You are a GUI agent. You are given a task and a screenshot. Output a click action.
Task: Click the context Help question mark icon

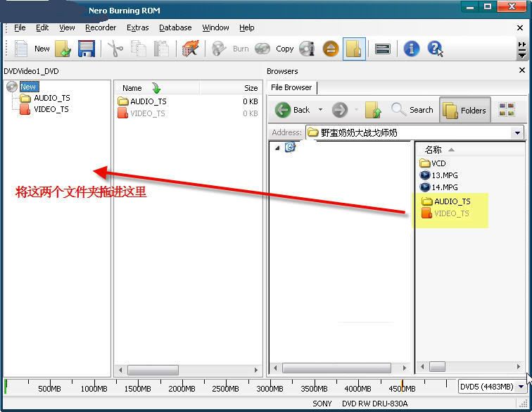(x=436, y=49)
